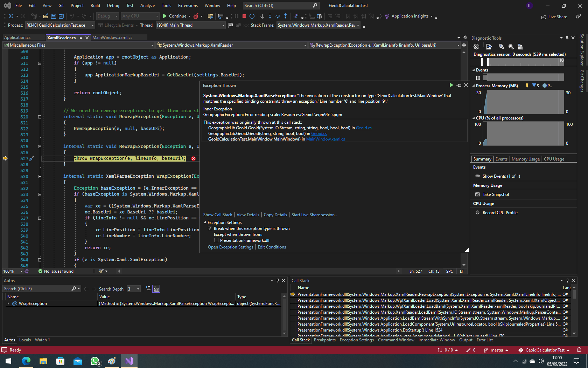This screenshot has height=368, width=588.
Task: Click Diagnostic Tools settings gear icon
Action: 476,47
